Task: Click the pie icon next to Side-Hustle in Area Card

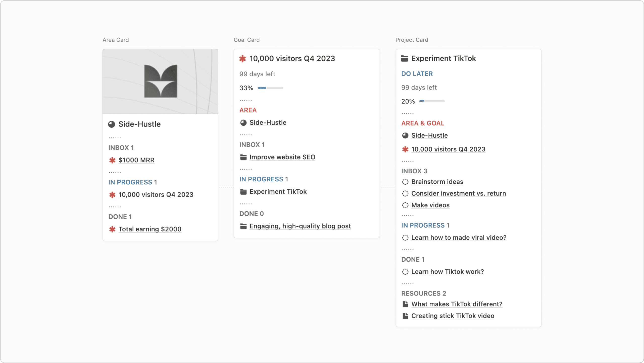Action: pyautogui.click(x=112, y=124)
